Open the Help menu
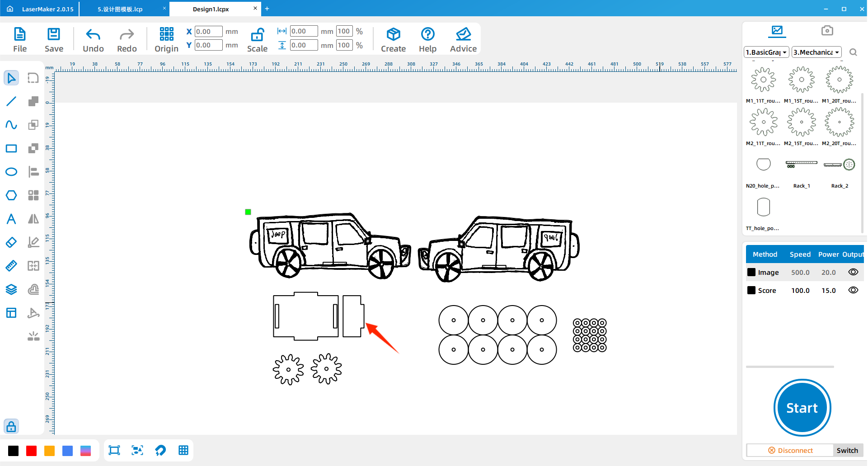This screenshot has height=466, width=868. pos(427,40)
